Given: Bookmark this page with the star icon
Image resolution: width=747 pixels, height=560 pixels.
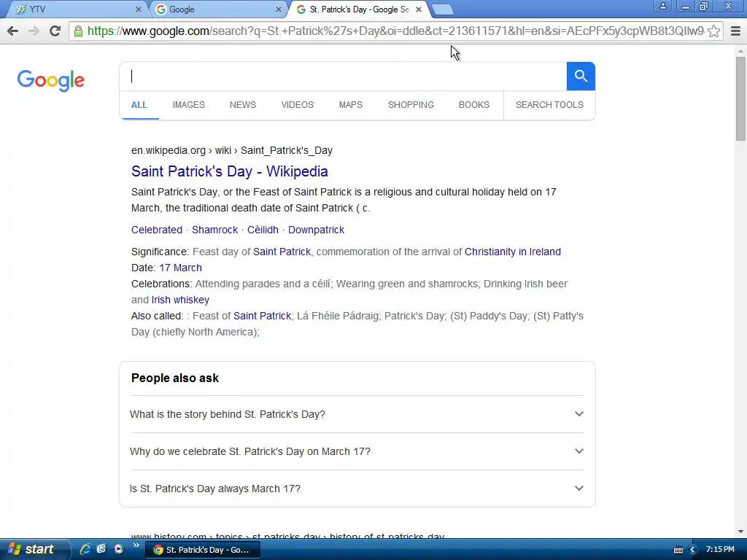Looking at the screenshot, I should click(713, 31).
